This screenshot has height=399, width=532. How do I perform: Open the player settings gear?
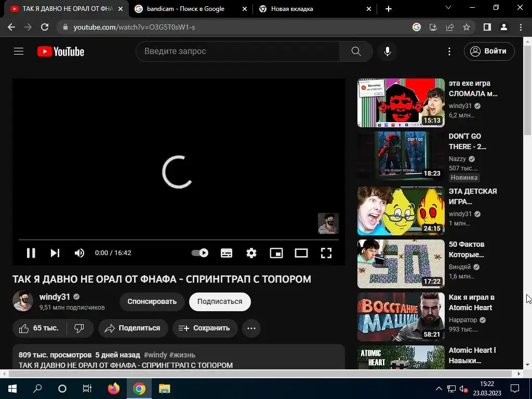point(251,253)
